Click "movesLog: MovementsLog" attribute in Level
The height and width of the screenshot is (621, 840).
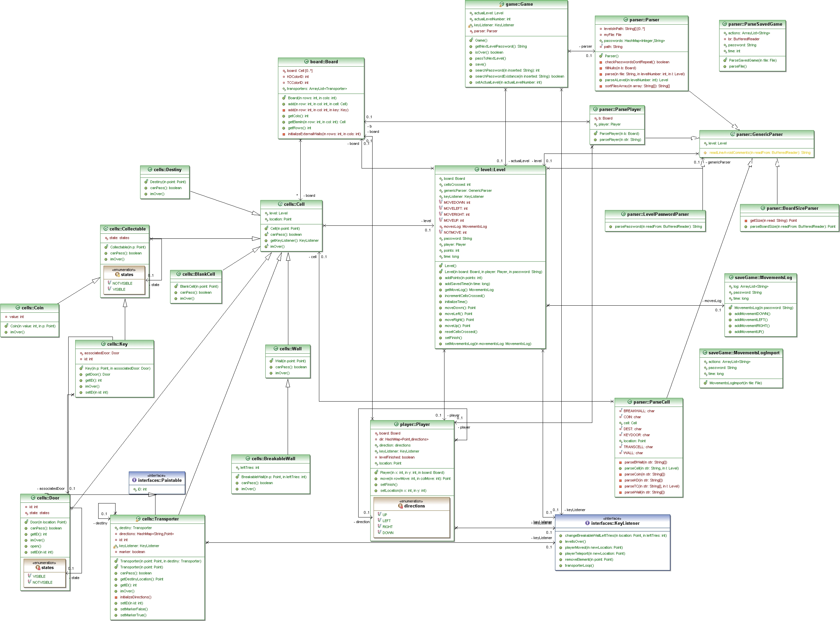[x=465, y=226]
